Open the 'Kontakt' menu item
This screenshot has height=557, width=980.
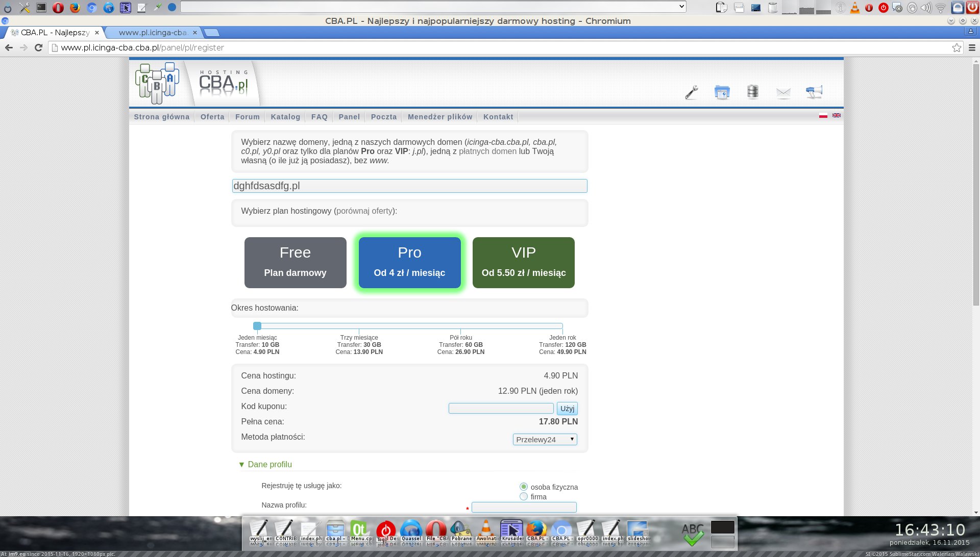[498, 117]
